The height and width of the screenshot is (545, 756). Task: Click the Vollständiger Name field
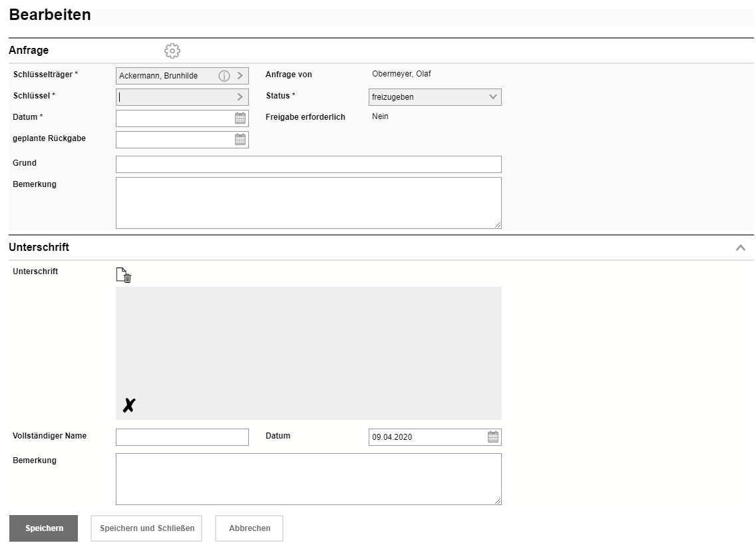(182, 437)
